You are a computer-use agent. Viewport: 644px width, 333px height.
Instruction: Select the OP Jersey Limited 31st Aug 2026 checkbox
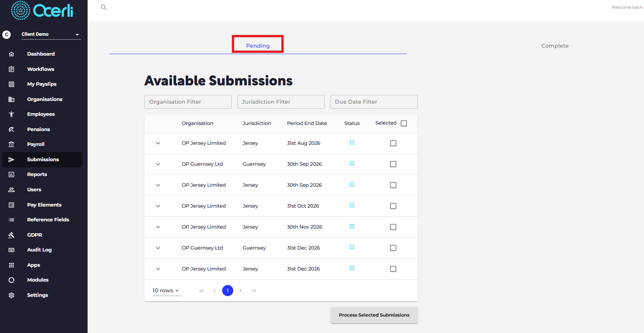(393, 143)
